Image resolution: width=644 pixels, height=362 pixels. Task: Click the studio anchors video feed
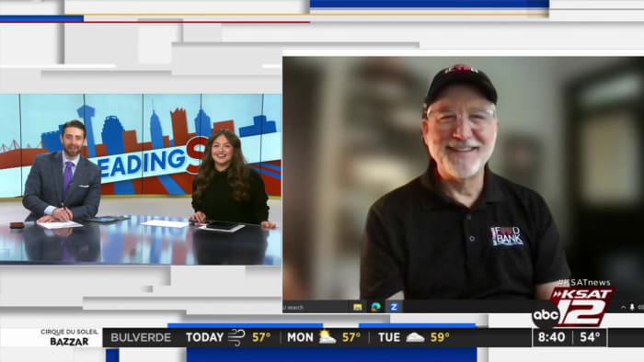click(x=141, y=179)
